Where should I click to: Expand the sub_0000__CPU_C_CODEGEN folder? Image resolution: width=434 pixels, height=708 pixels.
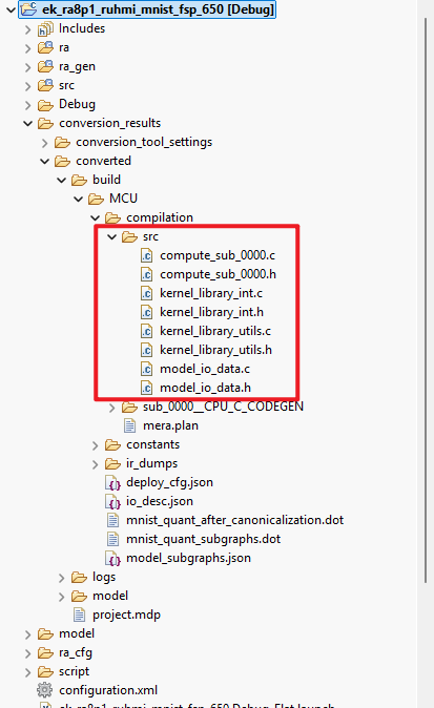click(x=112, y=408)
